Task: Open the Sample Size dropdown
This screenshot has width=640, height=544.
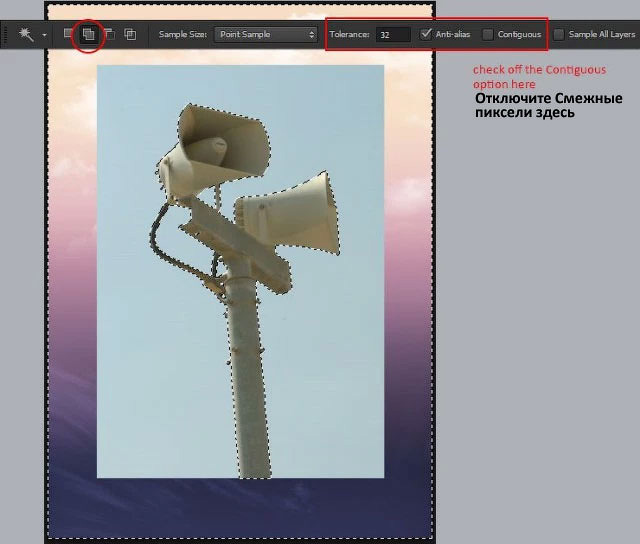Action: coord(266,35)
